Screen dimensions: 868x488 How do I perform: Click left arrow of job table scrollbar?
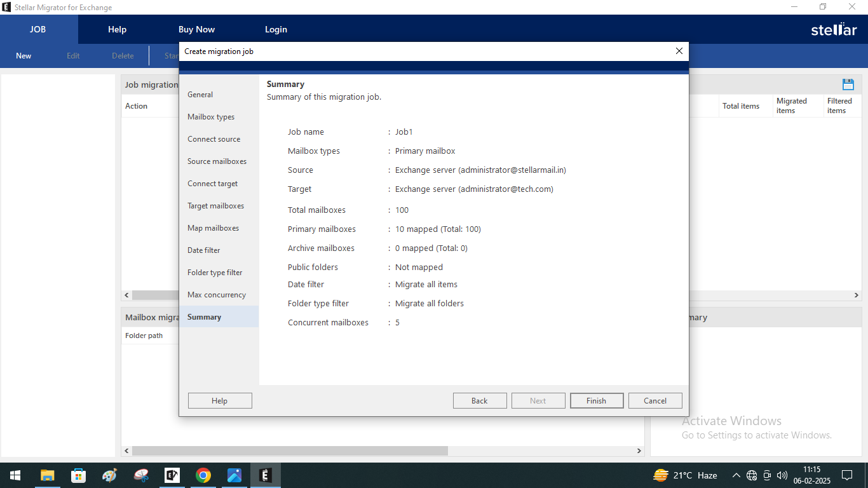[x=126, y=295]
